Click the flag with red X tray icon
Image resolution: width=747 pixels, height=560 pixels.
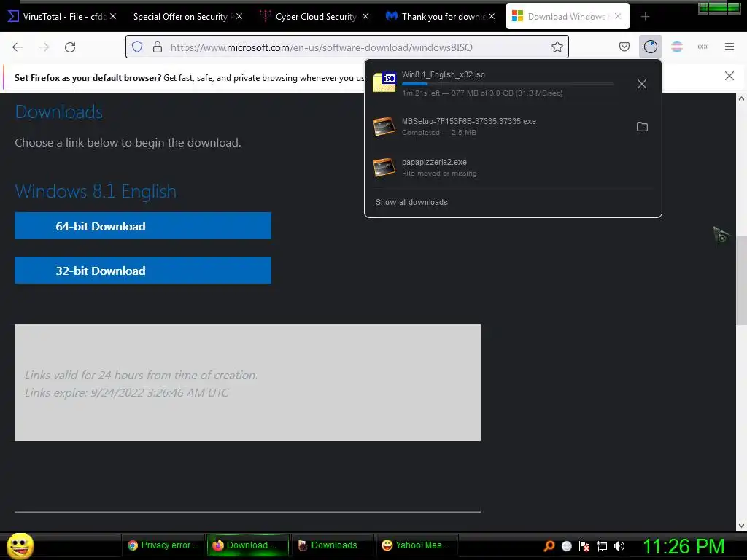(x=584, y=545)
